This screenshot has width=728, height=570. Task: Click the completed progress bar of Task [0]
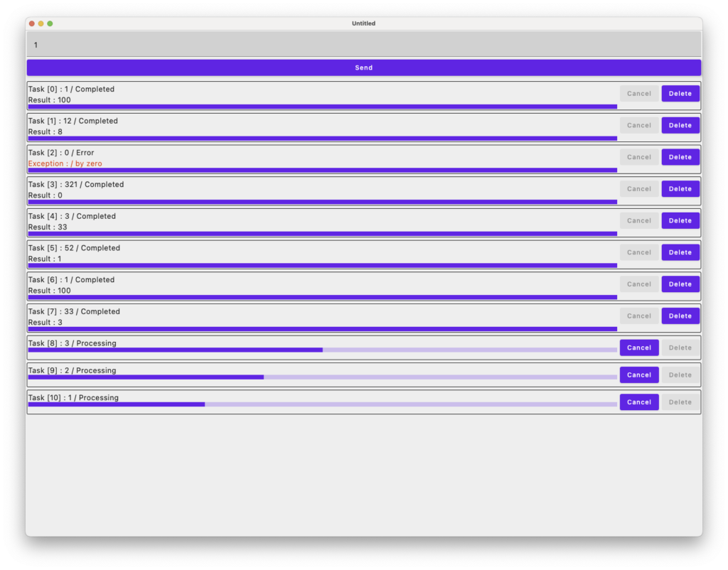(x=323, y=107)
